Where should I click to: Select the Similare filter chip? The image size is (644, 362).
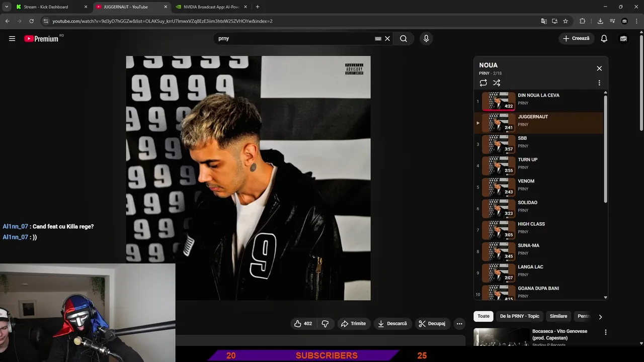(558, 316)
